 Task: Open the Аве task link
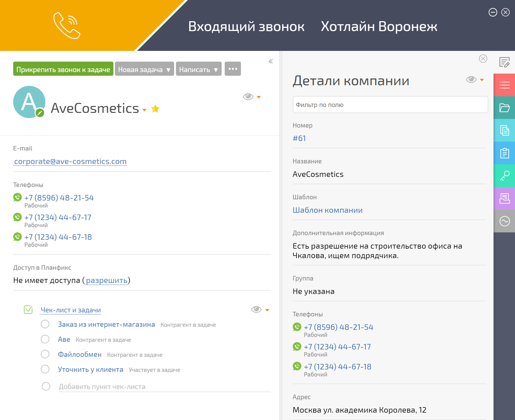pyautogui.click(x=64, y=339)
